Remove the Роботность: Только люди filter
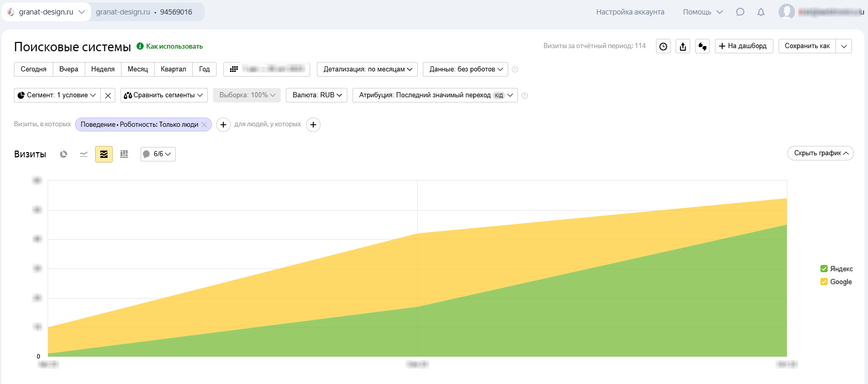This screenshot has height=384, width=868. click(204, 125)
